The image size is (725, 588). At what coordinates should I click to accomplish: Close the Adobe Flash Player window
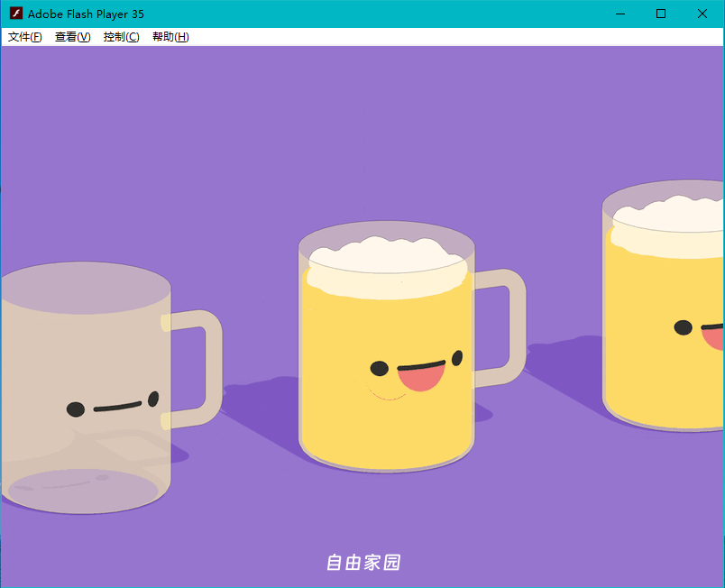(702, 14)
